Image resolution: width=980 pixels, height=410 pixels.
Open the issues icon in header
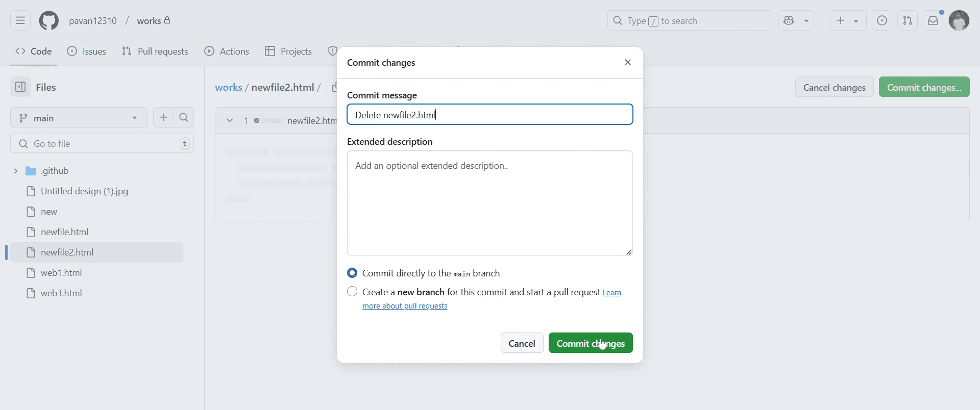[x=882, y=21]
